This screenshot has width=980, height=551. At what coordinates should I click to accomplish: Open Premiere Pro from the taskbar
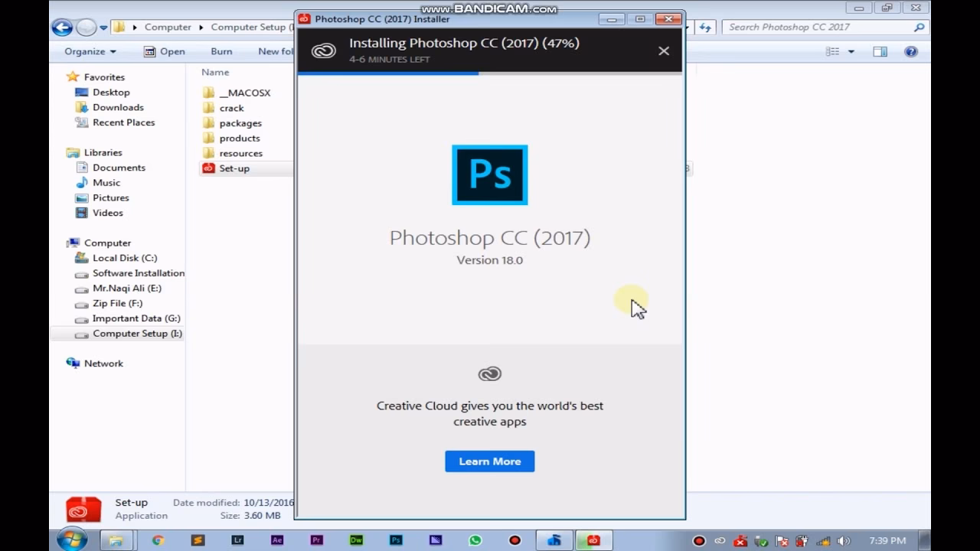pyautogui.click(x=316, y=540)
